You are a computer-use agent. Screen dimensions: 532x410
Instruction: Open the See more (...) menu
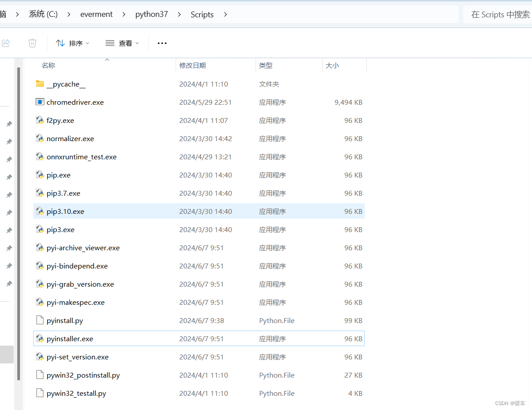tap(162, 43)
